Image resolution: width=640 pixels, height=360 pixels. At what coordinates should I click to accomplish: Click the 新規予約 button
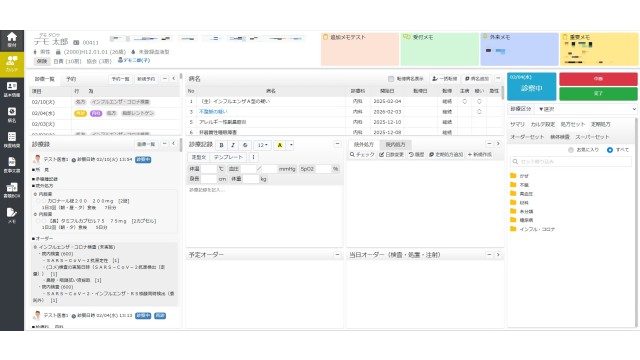[x=146, y=79]
